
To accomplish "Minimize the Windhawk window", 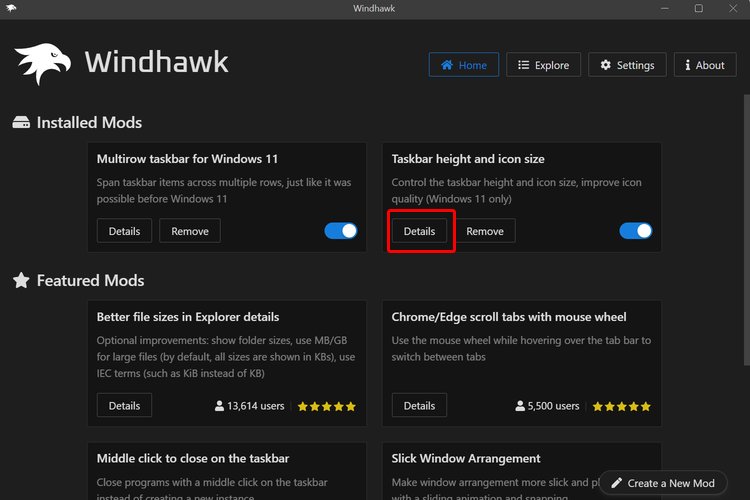I will click(664, 8).
